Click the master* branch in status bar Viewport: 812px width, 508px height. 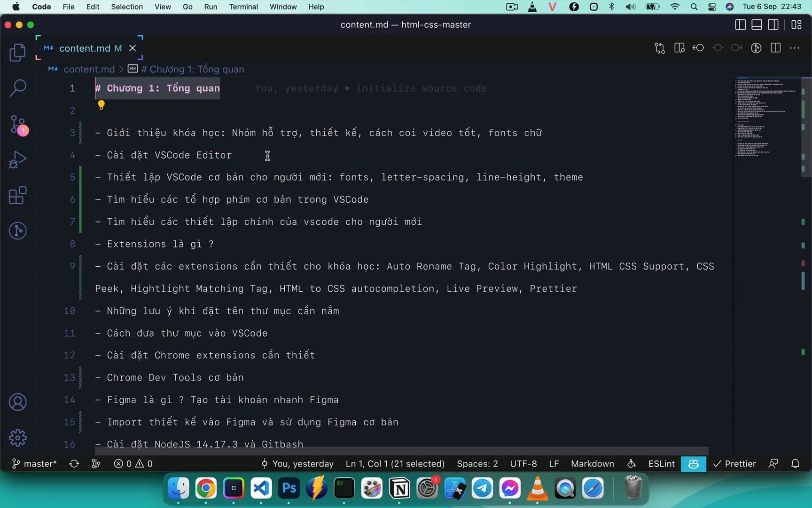[x=35, y=464]
